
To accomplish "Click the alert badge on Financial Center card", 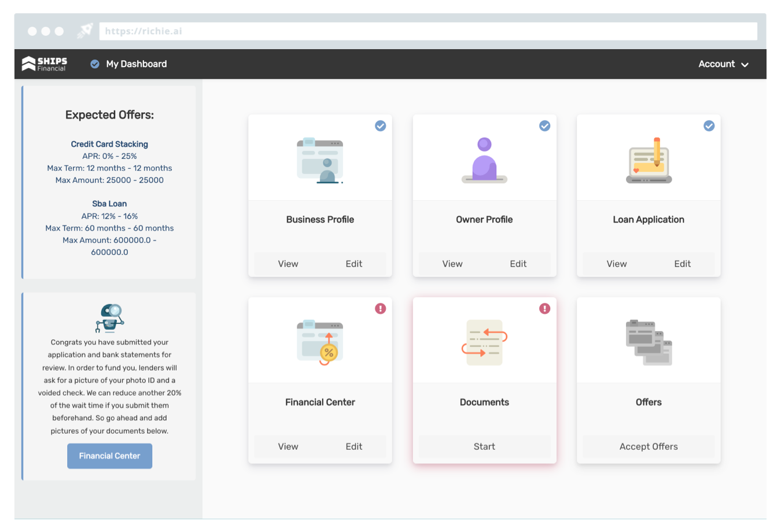I will pos(380,309).
